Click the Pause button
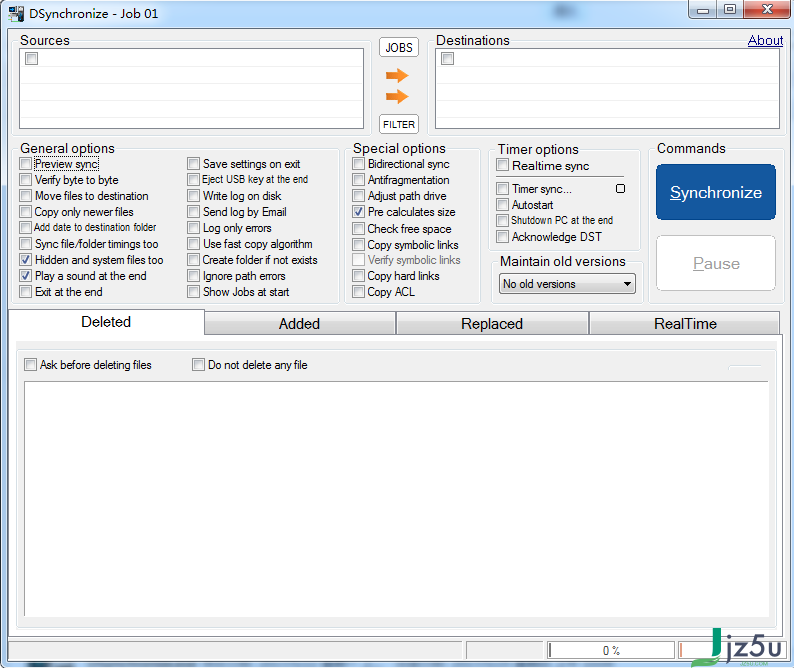The image size is (794, 668). click(x=716, y=263)
